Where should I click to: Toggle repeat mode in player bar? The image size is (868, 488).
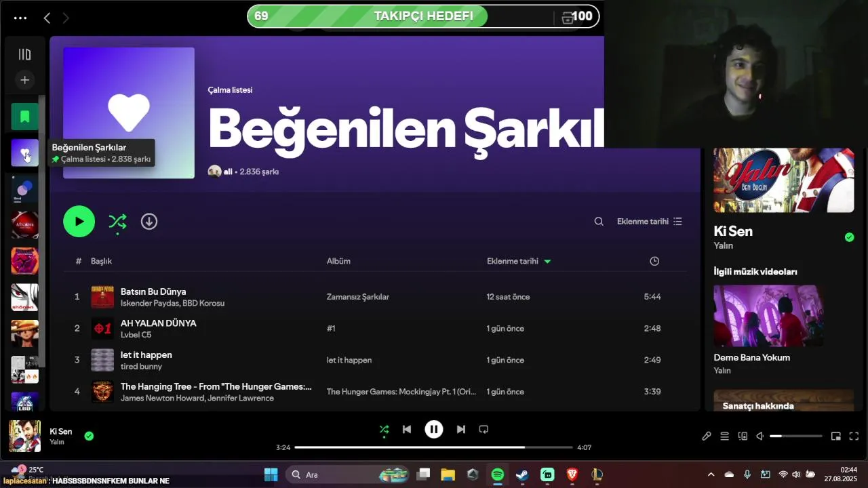484,429
